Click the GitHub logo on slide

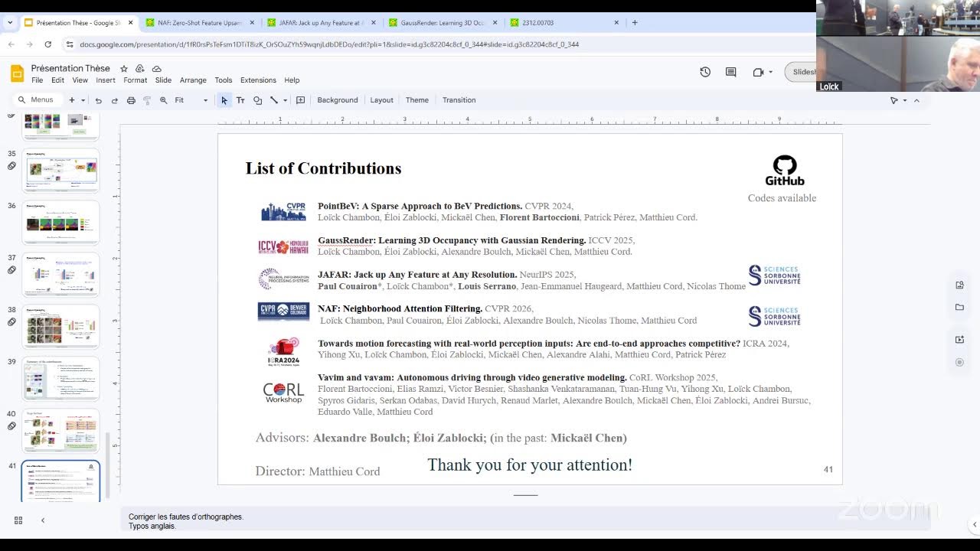click(x=785, y=170)
